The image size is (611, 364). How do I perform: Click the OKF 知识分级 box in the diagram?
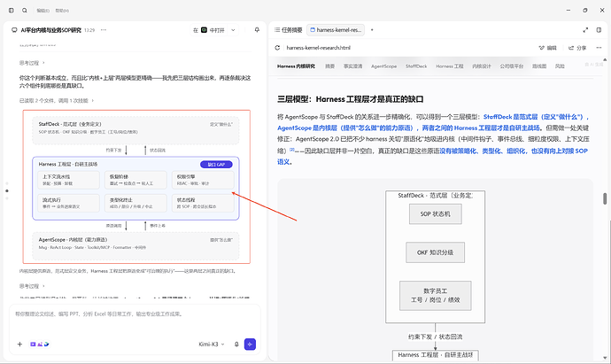pos(436,252)
